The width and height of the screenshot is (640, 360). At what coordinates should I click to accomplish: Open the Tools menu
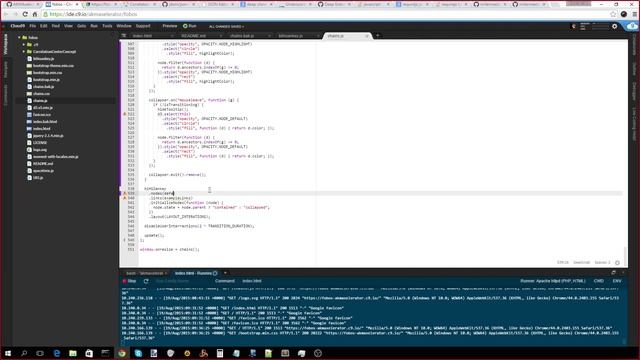tap(107, 26)
